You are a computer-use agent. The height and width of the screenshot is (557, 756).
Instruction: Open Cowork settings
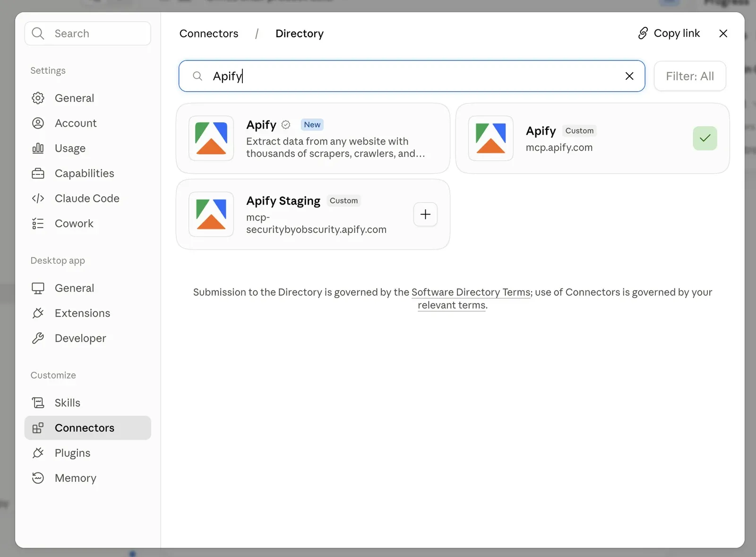click(x=88, y=223)
